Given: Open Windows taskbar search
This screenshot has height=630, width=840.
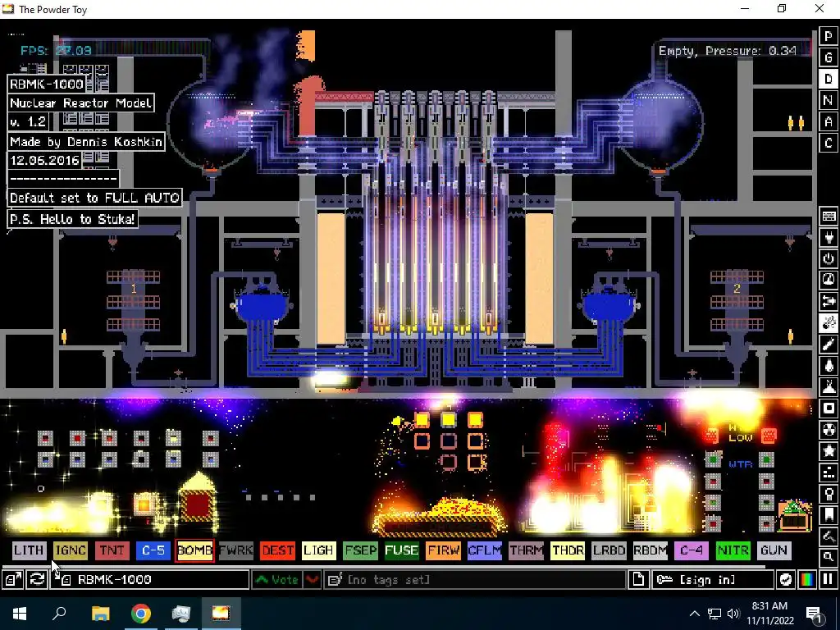Looking at the screenshot, I should click(x=59, y=614).
